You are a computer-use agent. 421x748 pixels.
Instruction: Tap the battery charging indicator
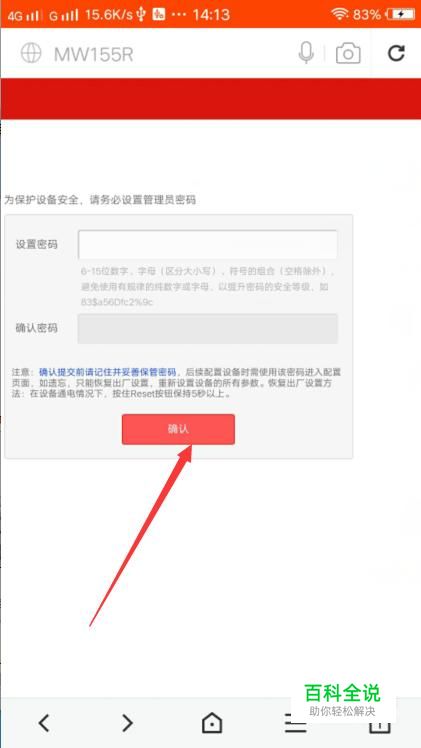(x=401, y=14)
